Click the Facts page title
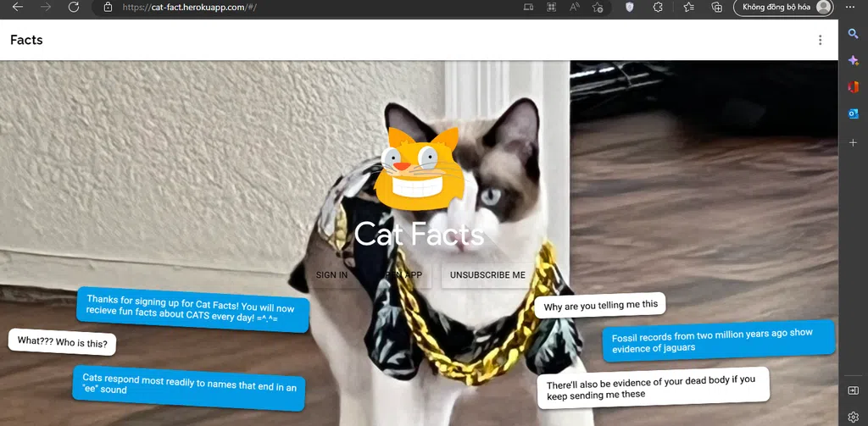868x426 pixels. [26, 40]
